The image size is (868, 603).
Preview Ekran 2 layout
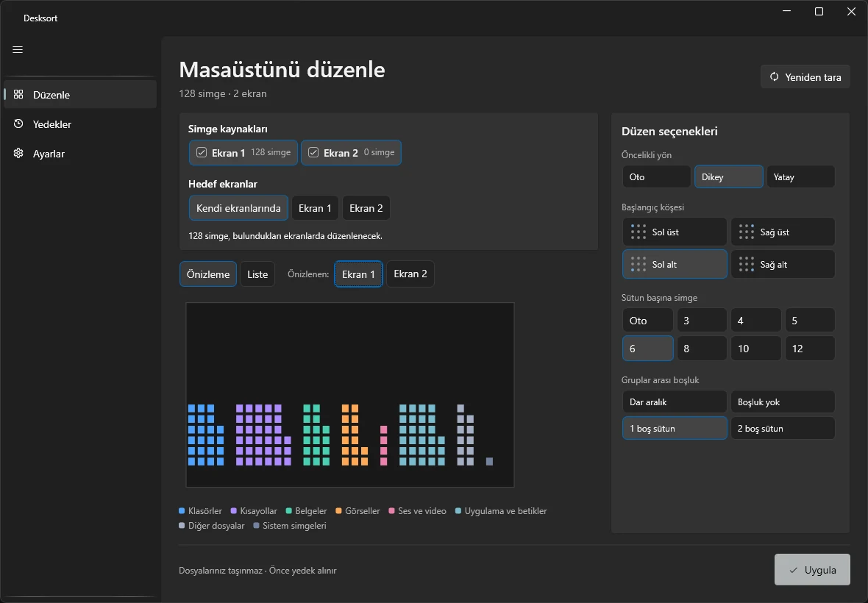click(410, 274)
